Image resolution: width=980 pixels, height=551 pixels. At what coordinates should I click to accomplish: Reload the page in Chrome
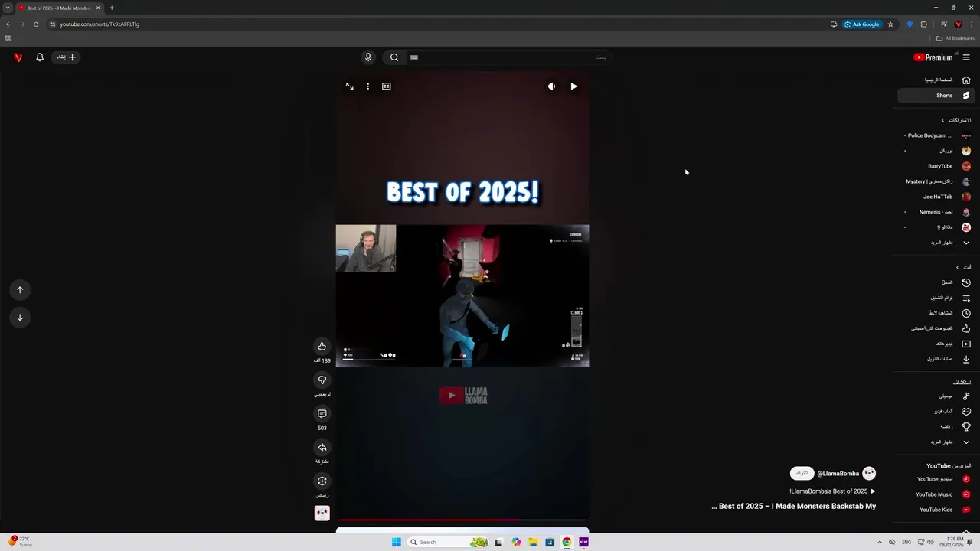[36, 24]
